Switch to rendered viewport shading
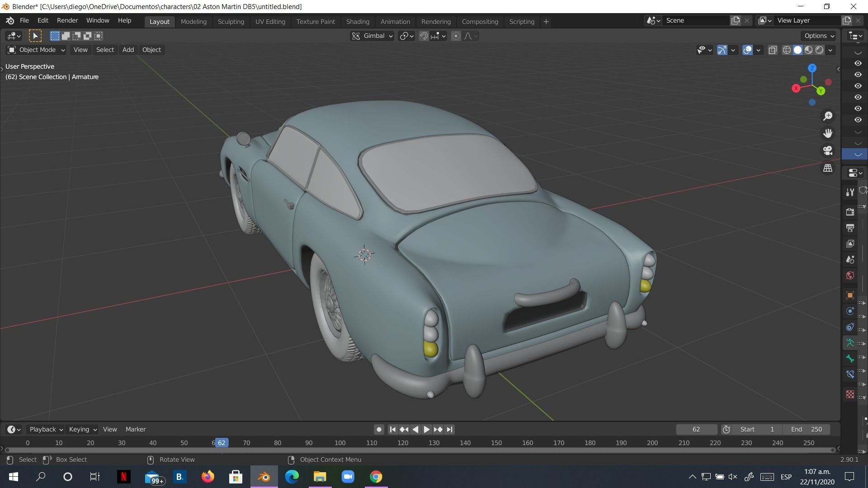The image size is (868, 488). coord(820,50)
